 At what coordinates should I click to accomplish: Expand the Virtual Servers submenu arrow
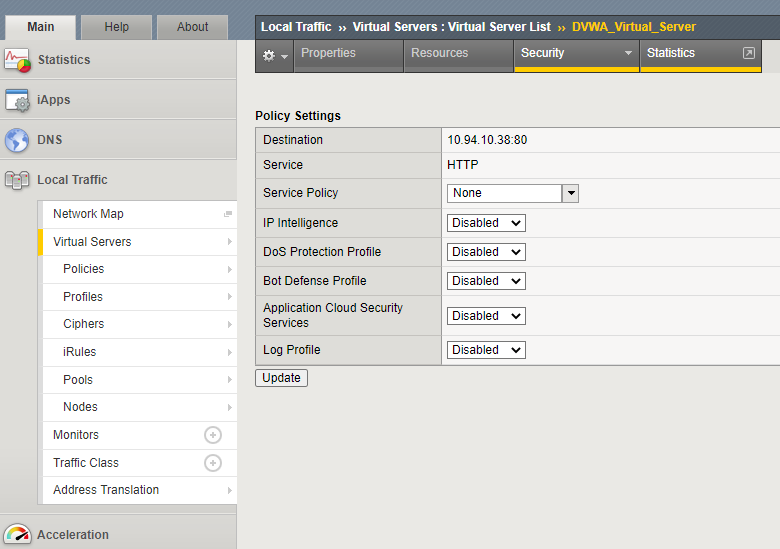(229, 242)
